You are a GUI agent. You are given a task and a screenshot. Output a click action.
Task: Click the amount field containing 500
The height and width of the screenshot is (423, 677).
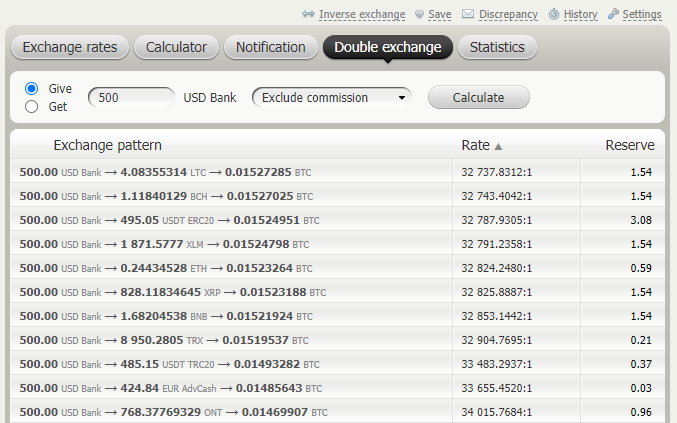coord(131,98)
